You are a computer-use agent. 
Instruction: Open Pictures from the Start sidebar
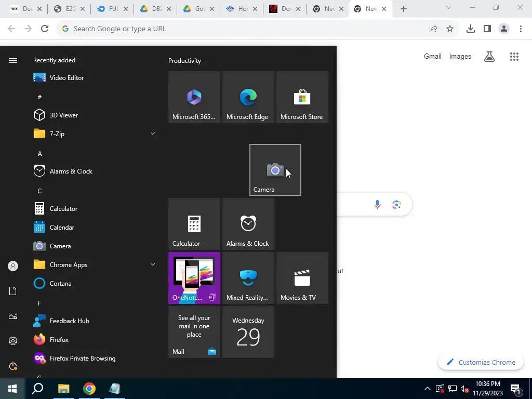(13, 316)
